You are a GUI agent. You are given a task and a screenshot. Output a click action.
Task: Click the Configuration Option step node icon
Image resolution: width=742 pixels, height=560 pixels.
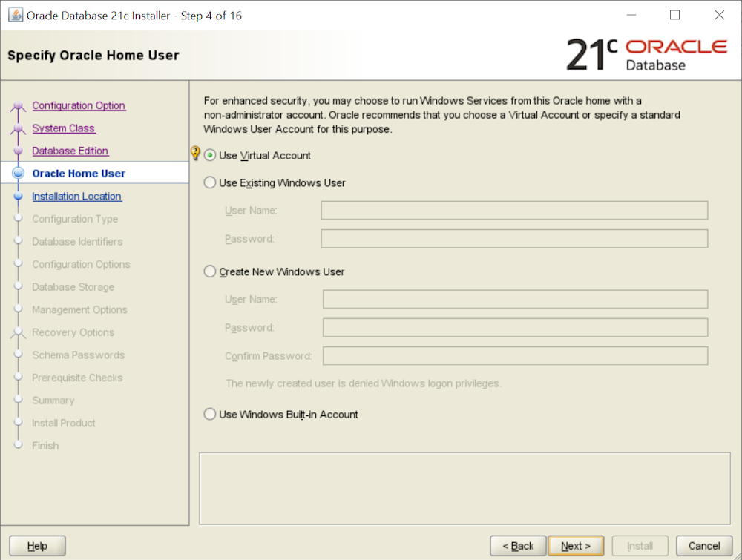[19, 107]
